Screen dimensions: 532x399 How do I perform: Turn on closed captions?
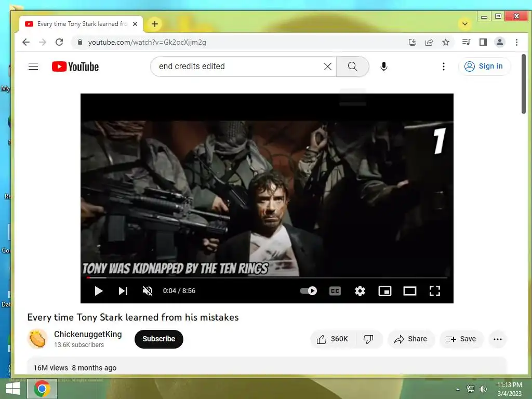pyautogui.click(x=335, y=291)
